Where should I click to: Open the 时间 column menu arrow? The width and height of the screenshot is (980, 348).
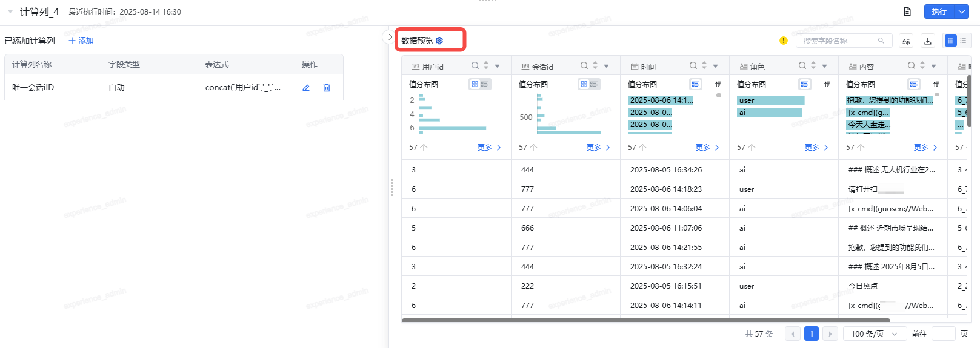point(716,66)
